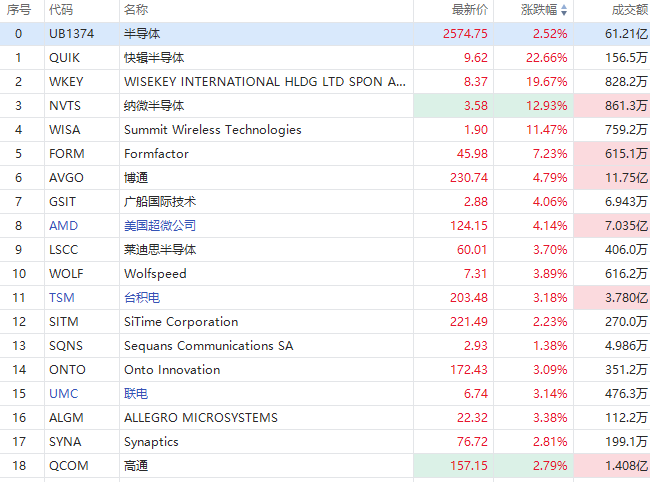Screen dimensions: 650x482
Task: Open the UMC ticker link
Action: (63, 394)
